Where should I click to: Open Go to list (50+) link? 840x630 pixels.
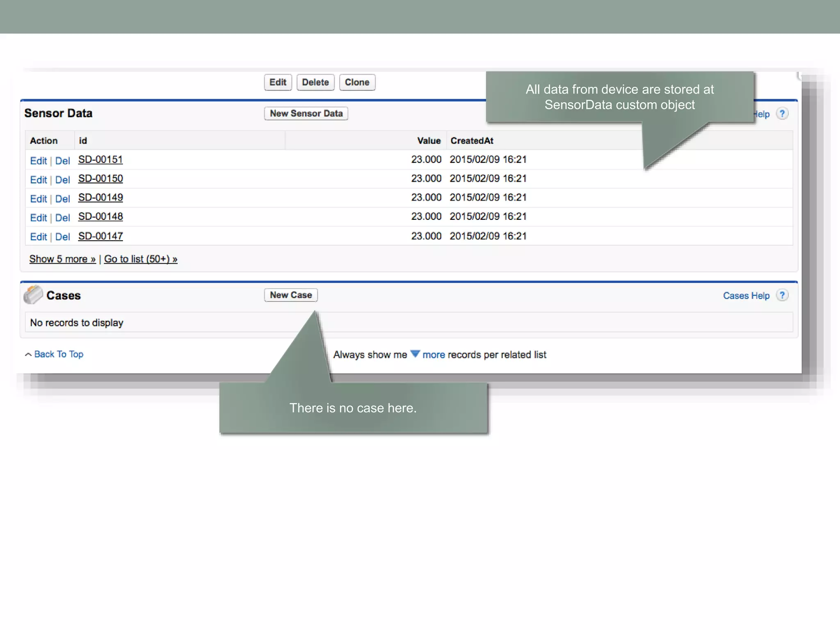tap(141, 259)
